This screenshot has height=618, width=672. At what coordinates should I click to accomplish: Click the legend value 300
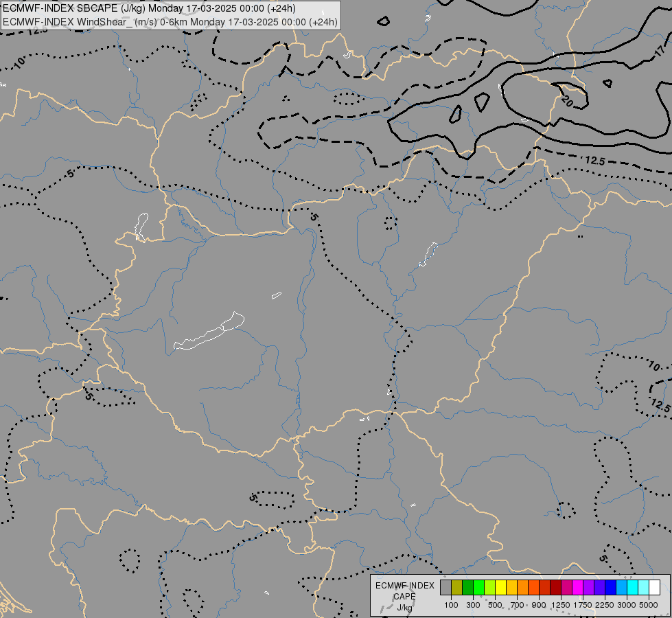pyautogui.click(x=473, y=605)
